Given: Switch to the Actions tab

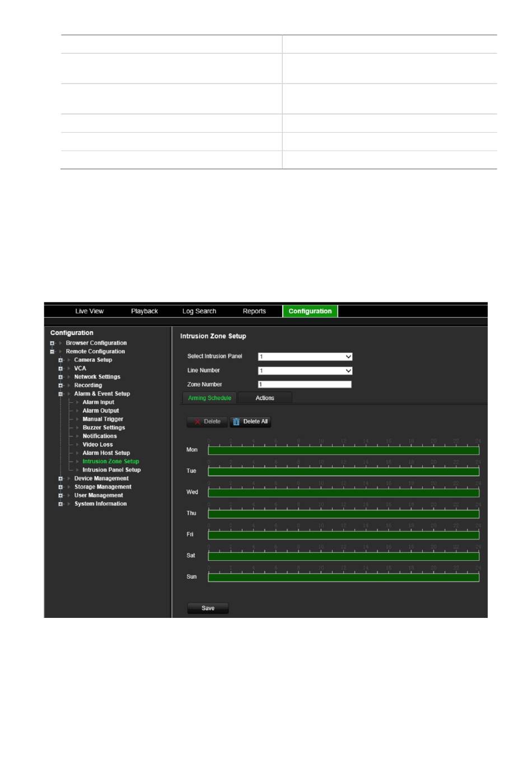Looking at the screenshot, I should tap(265, 398).
